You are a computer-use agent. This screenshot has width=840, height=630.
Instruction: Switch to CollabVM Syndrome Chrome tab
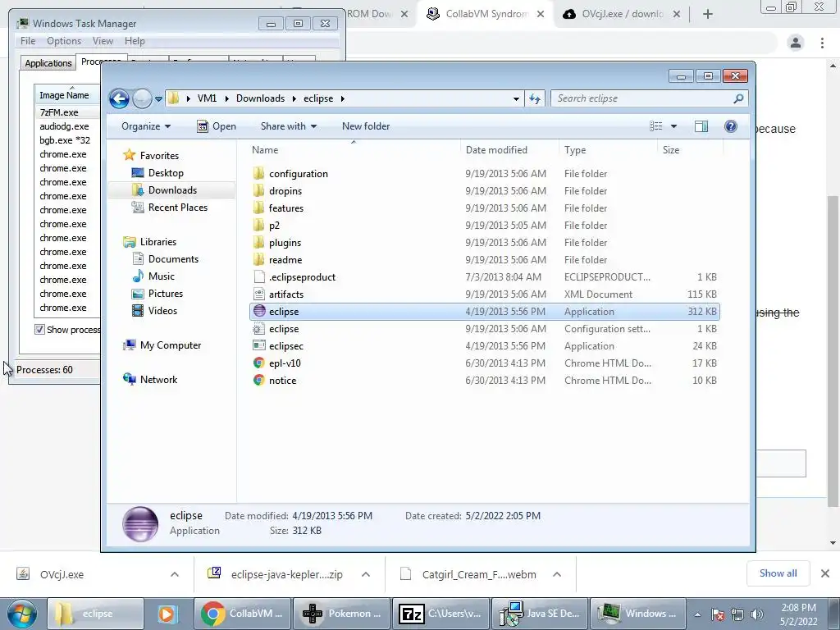click(x=486, y=14)
